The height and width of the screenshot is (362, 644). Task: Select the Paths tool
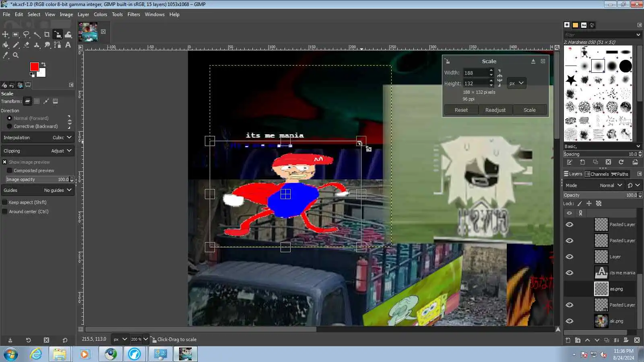tap(58, 45)
